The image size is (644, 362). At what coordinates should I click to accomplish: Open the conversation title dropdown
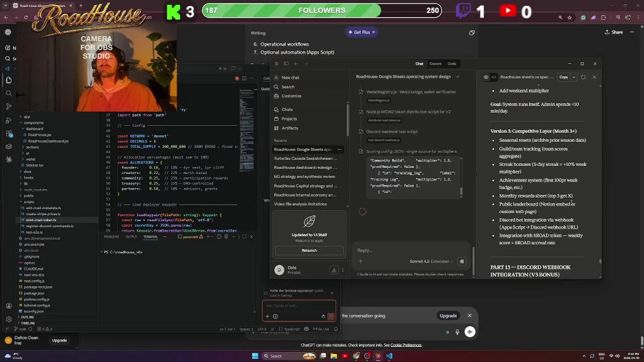(457, 77)
